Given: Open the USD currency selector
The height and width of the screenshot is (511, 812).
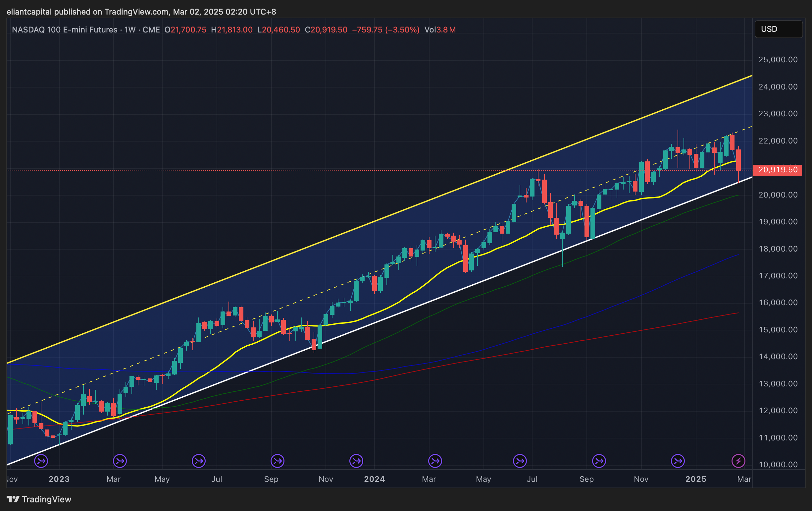Looking at the screenshot, I should tap(778, 29).
